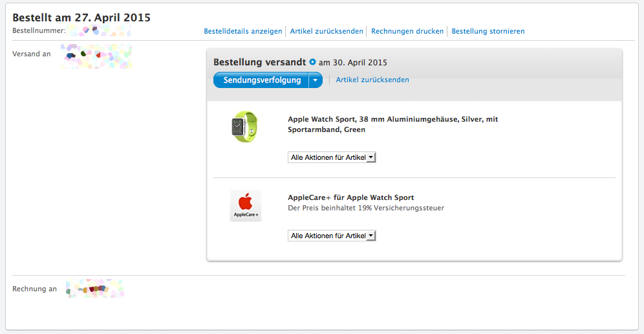Open the Bestelldetails anzeigen link
The image size is (644, 334).
click(243, 31)
